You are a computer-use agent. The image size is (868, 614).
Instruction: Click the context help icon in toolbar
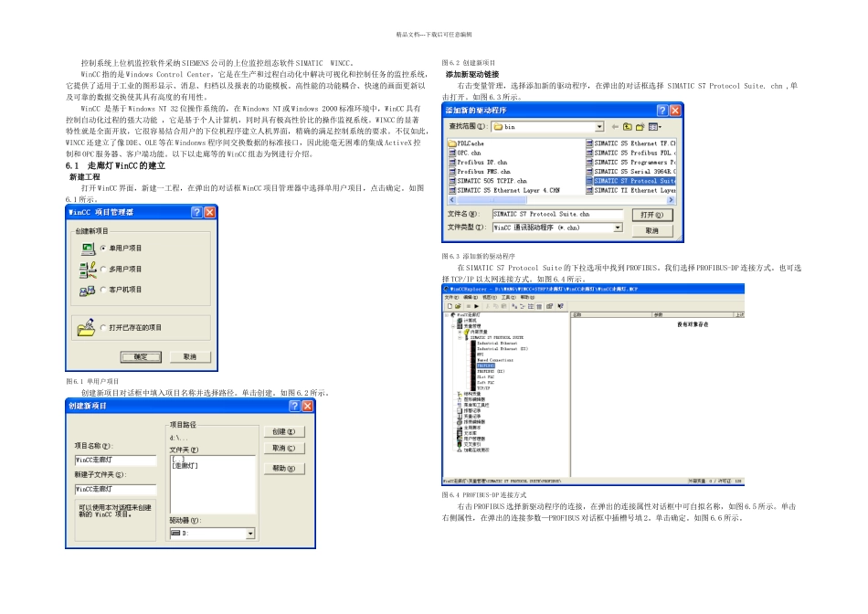[x=560, y=306]
